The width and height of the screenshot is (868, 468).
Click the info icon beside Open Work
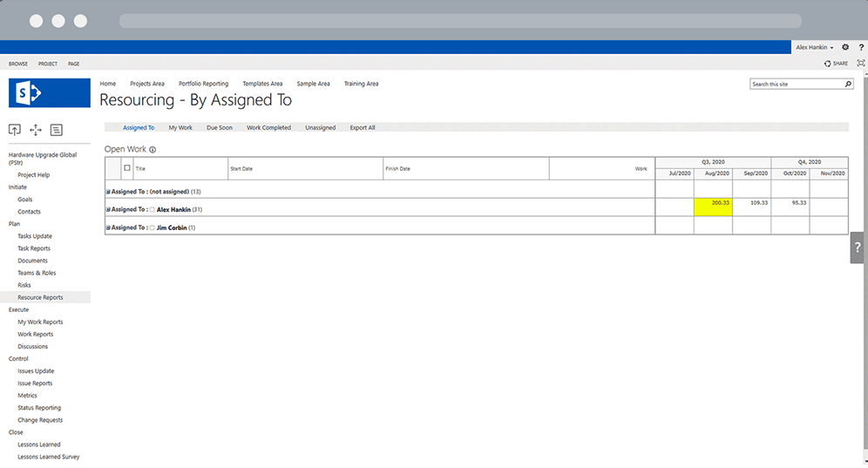point(153,150)
